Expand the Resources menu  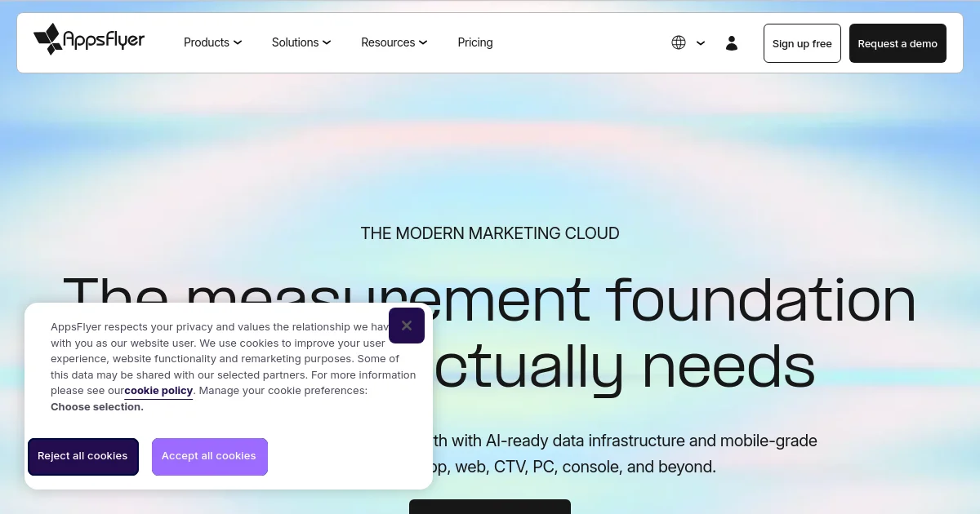(394, 42)
